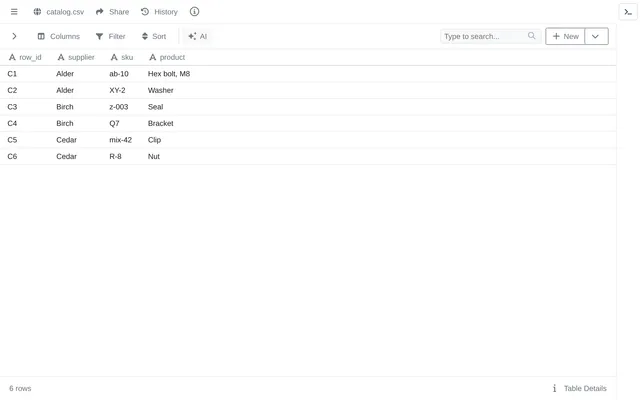640x400 pixels.
Task: Click the Hex bolt, M8 product cell
Action: pos(169,74)
